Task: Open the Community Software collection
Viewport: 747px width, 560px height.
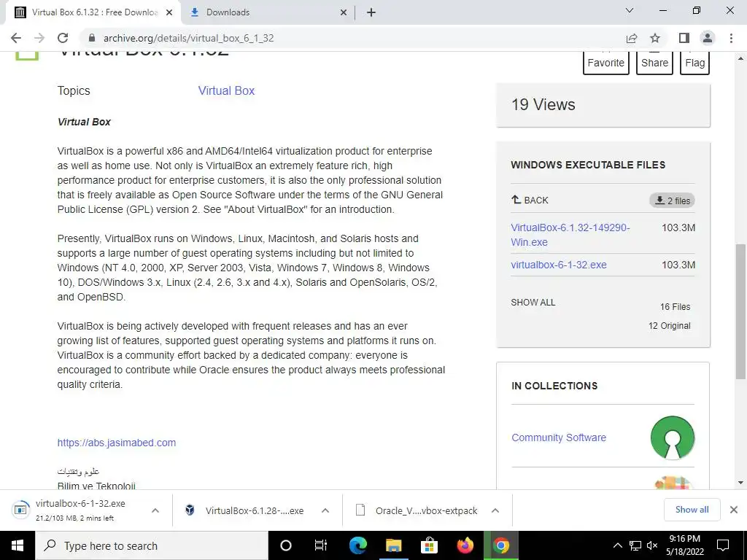Action: pos(559,437)
